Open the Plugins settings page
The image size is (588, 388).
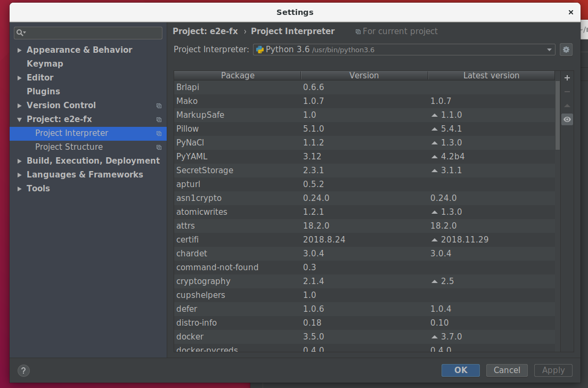pos(43,92)
